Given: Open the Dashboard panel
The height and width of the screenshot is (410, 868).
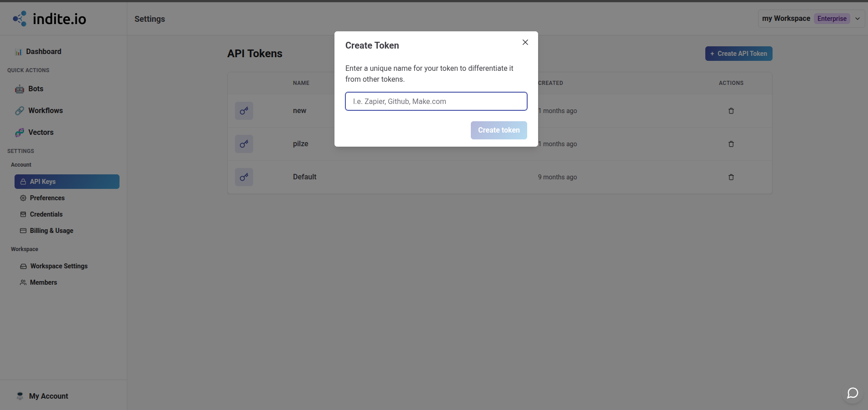Looking at the screenshot, I should [43, 51].
